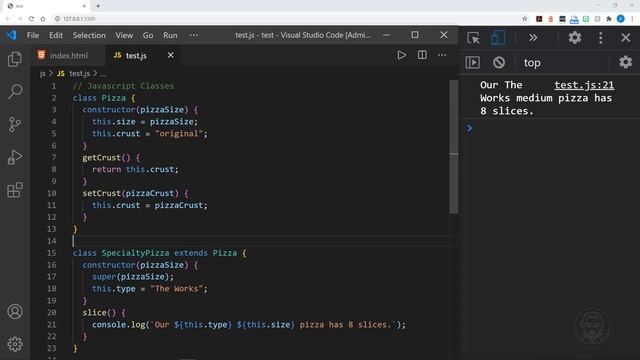Open the browser profile avatar
Screen dimensions: 640x360
(x=620, y=19)
